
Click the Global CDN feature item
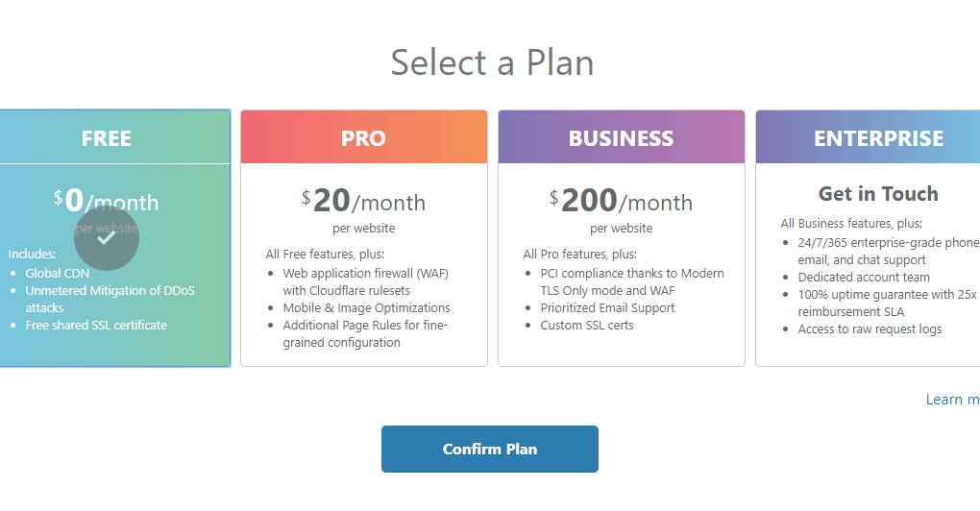coord(57,274)
